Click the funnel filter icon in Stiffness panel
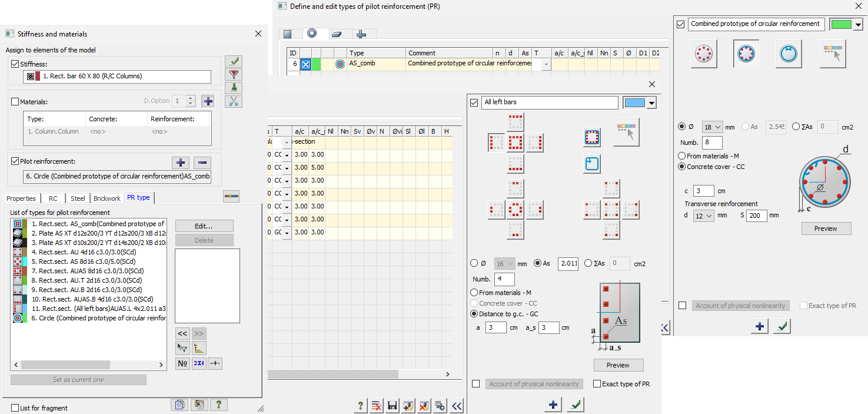The height and width of the screenshot is (414, 868). (234, 75)
